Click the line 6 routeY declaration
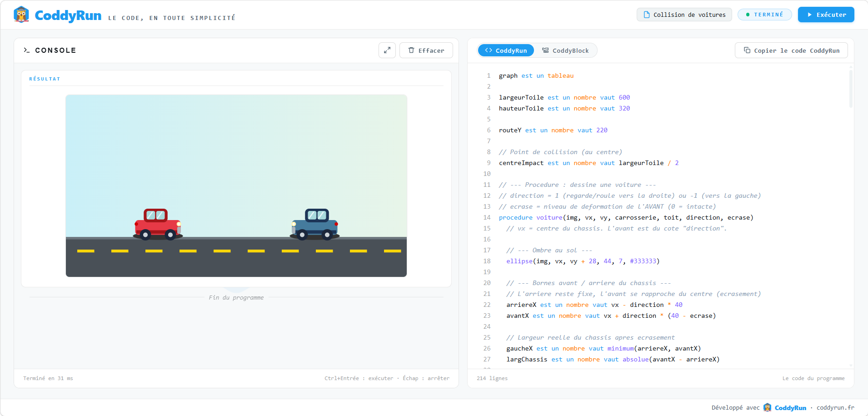The image size is (868, 416). coord(553,130)
